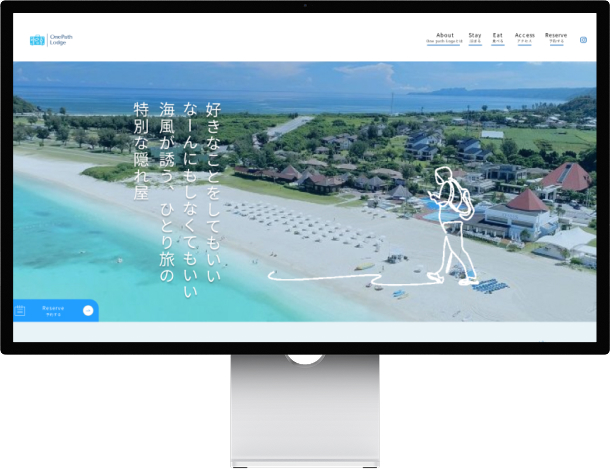Go to the Stay page
Screen dimensions: 610x469
475,35
